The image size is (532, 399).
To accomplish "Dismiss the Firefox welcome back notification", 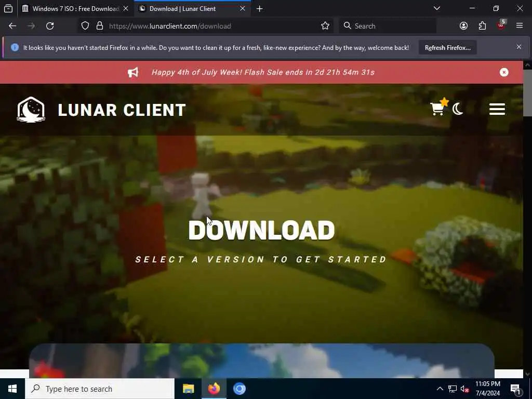I will click(519, 47).
